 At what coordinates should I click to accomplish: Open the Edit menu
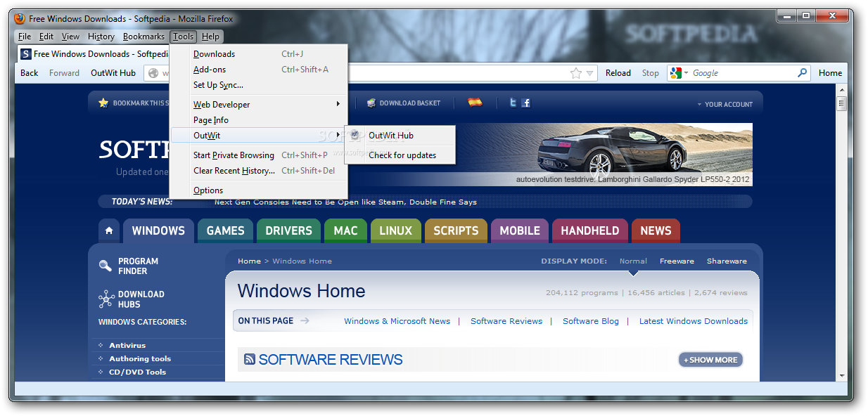46,37
